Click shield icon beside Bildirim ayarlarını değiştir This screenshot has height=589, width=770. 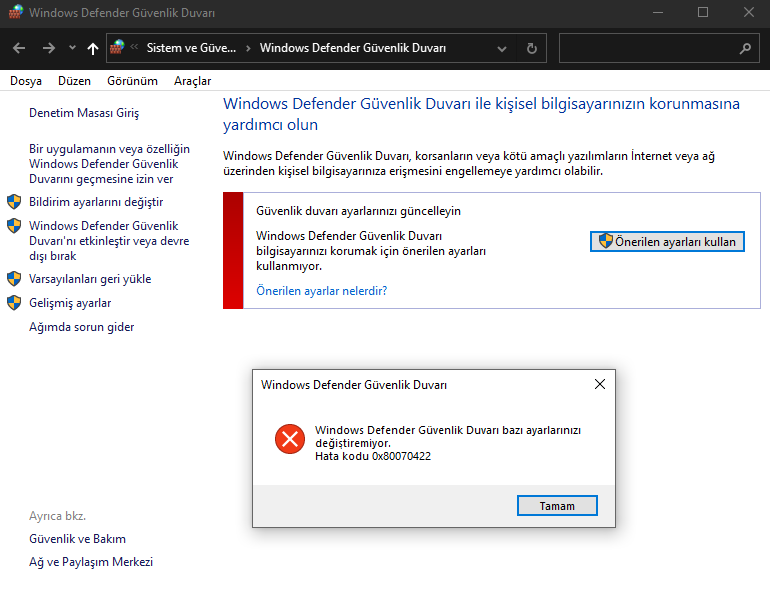click(14, 201)
